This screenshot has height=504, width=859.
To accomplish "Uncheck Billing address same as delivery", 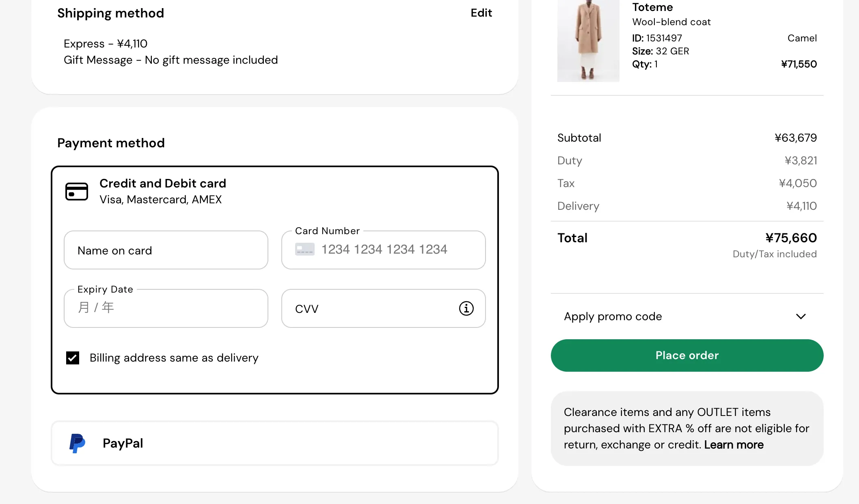I will point(73,358).
